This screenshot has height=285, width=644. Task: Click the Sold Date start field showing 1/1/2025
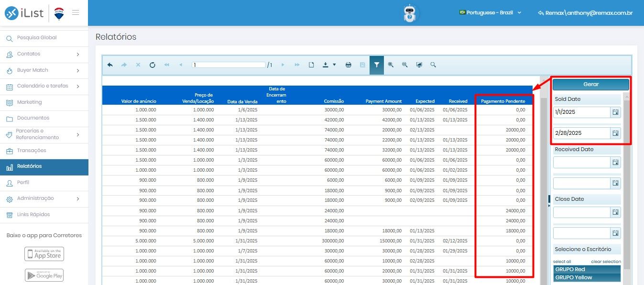coord(582,112)
